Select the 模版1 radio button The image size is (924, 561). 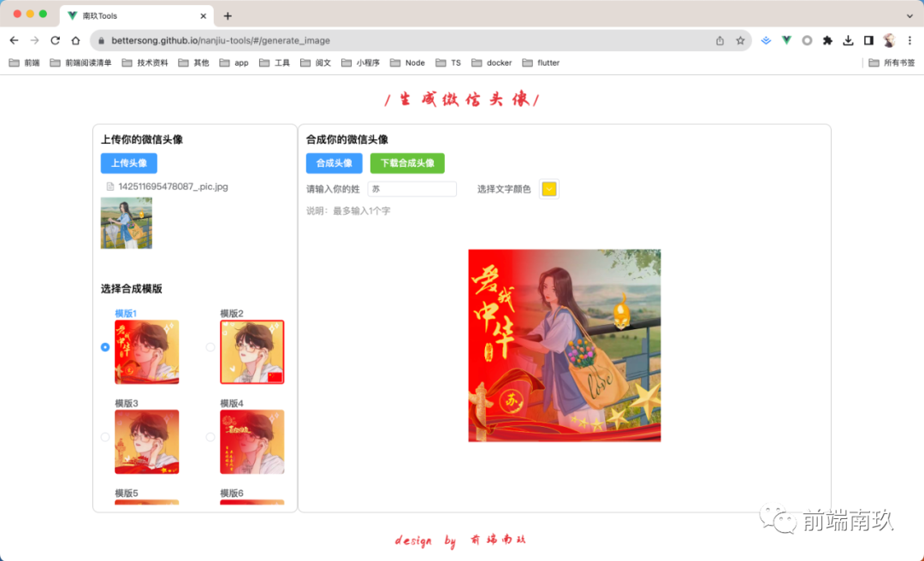105,347
